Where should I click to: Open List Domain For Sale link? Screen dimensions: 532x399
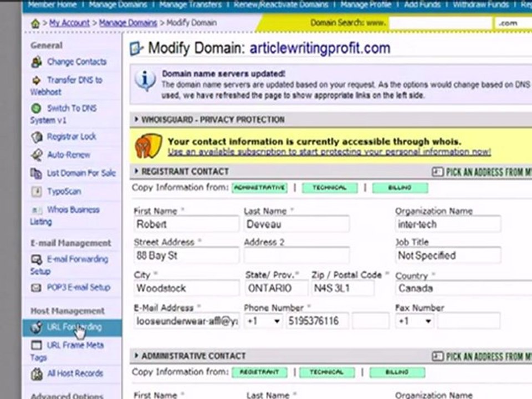(x=81, y=173)
